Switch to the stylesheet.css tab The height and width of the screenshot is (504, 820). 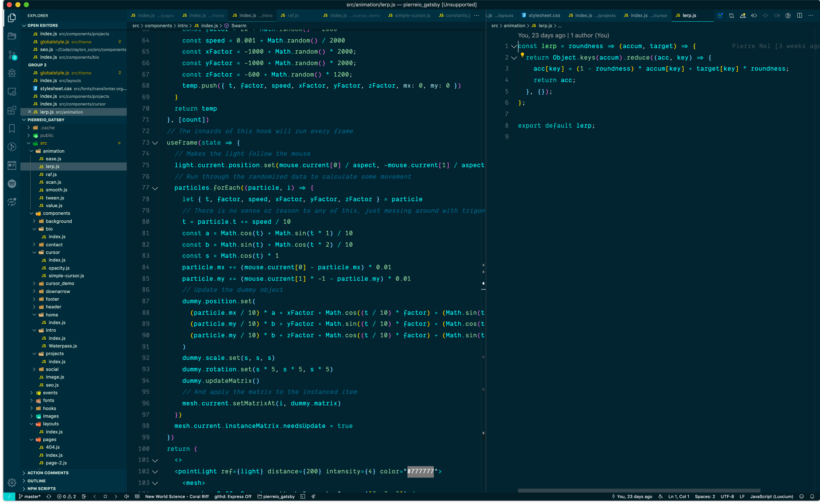[x=544, y=15]
